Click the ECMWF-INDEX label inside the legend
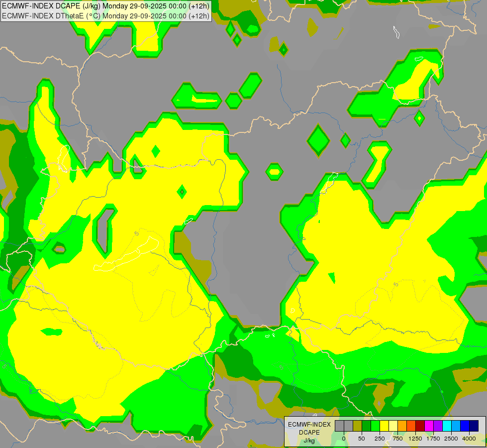This screenshot has width=487, height=448. [309, 424]
